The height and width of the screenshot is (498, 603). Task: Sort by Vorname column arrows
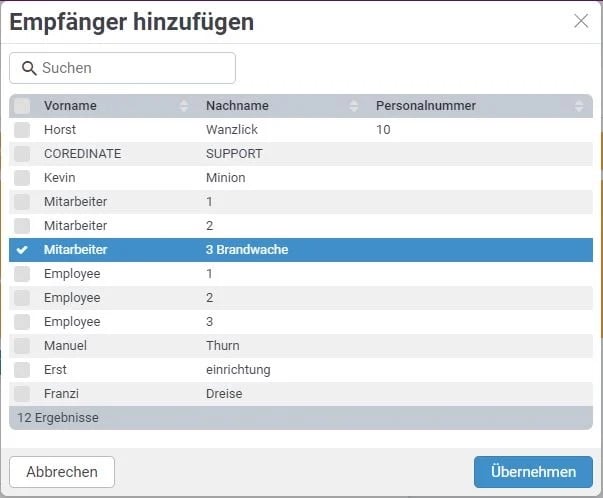(x=184, y=106)
